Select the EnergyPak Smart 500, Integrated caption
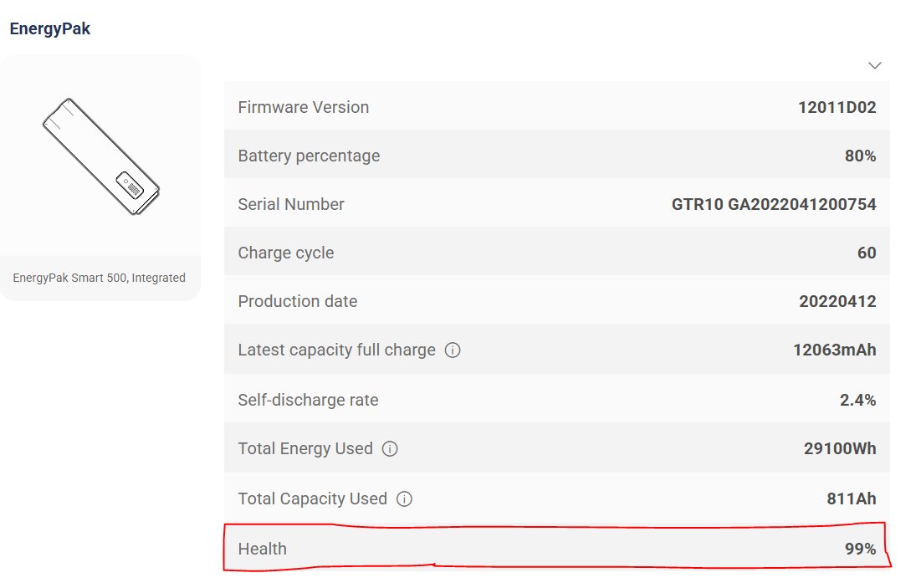Viewport: 916px width, 588px height. (100, 278)
